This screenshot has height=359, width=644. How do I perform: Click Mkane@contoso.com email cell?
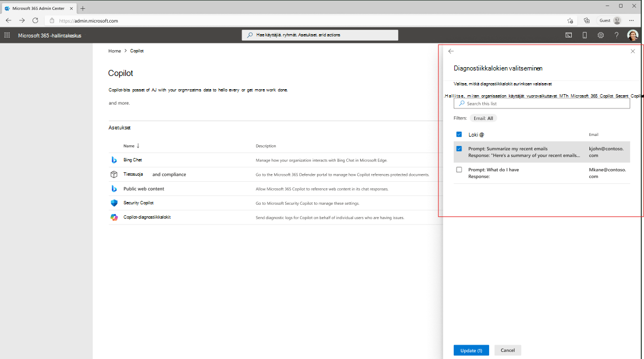[x=608, y=173]
